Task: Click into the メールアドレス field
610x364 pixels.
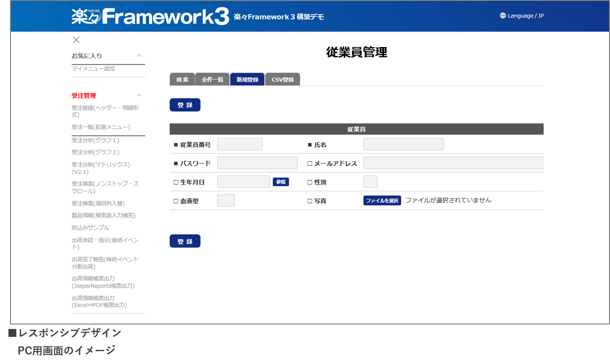Action: click(453, 163)
